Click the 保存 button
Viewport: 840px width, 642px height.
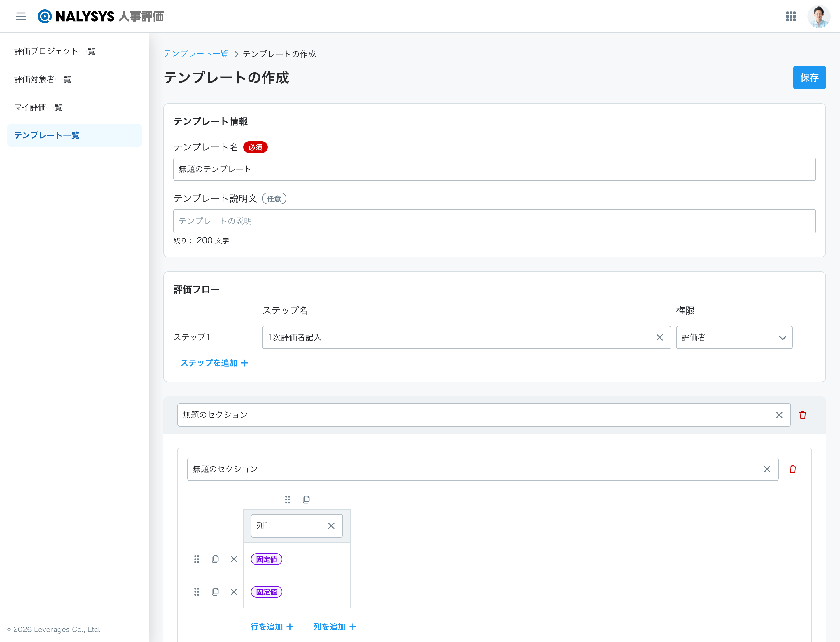coord(809,78)
